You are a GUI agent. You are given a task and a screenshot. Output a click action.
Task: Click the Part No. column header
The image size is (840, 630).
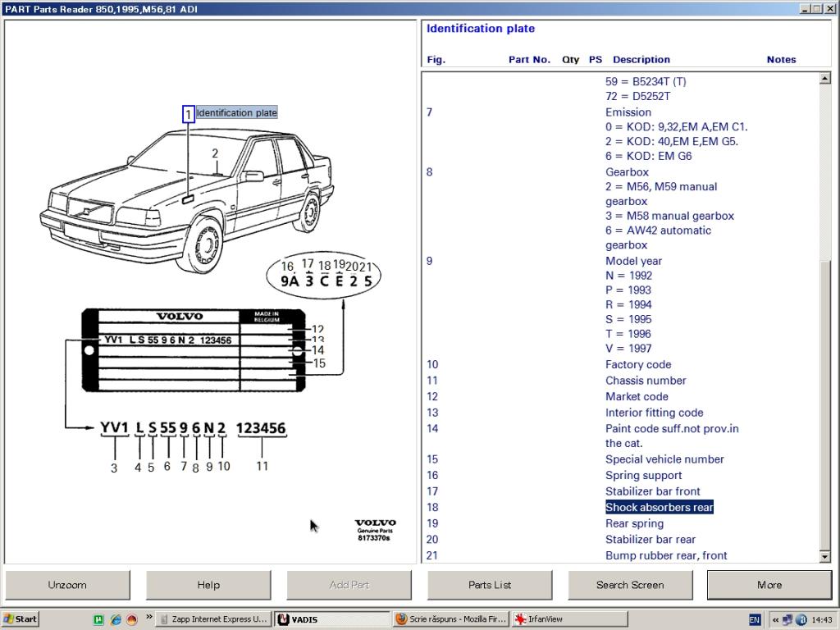(529, 59)
